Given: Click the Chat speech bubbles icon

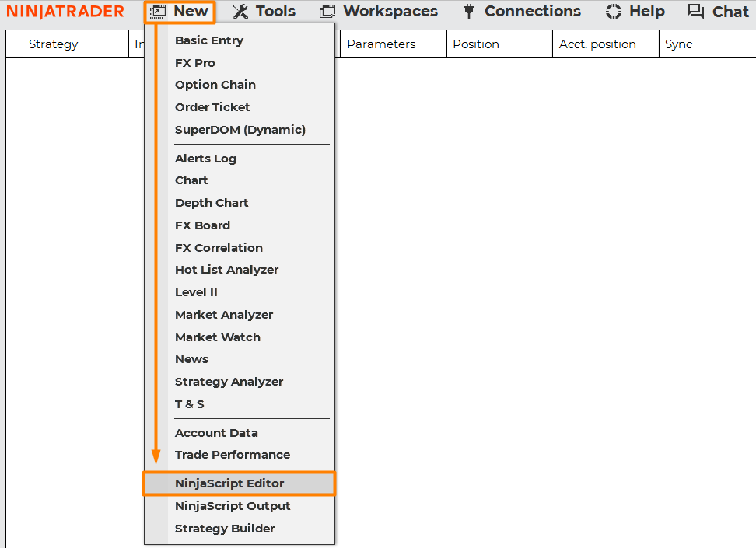Looking at the screenshot, I should pyautogui.click(x=696, y=12).
